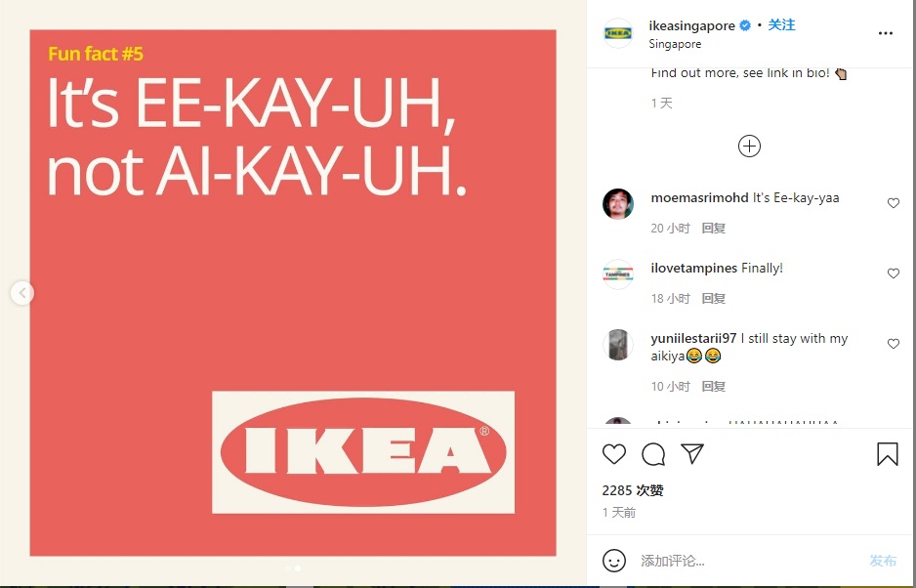
Task: View likers by clicking 2285 次赞
Action: coord(630,490)
